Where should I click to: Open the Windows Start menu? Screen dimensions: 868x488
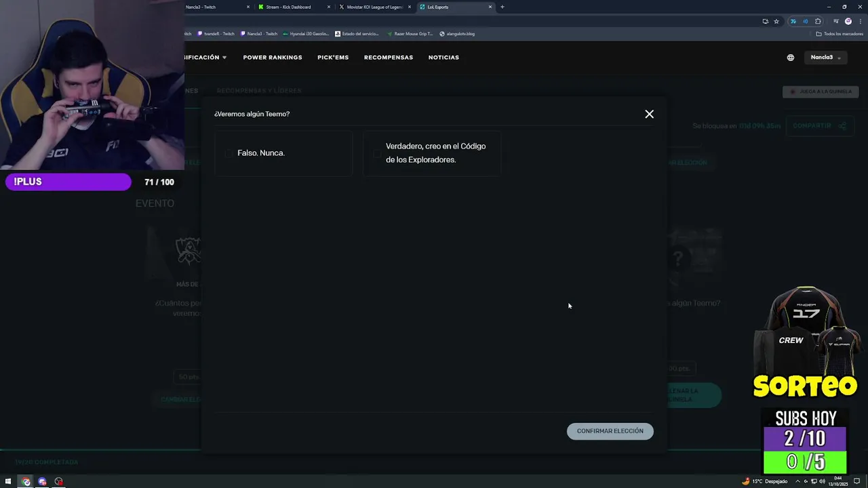[x=8, y=482]
